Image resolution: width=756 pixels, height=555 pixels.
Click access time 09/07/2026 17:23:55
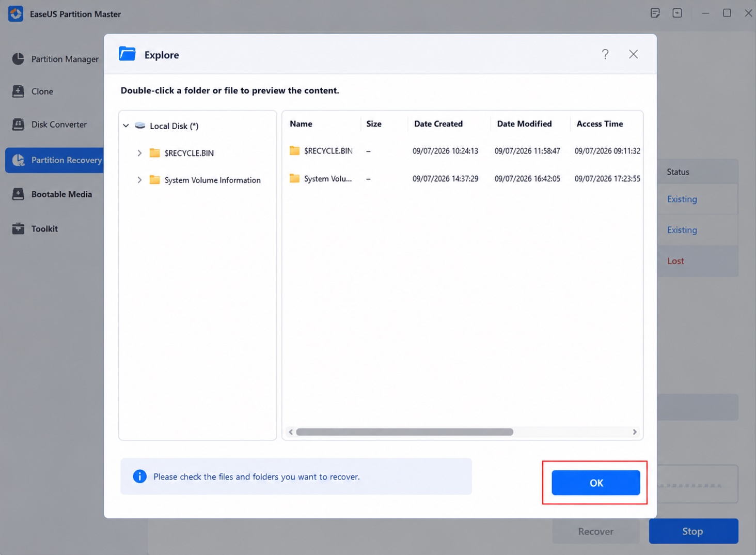pyautogui.click(x=607, y=179)
